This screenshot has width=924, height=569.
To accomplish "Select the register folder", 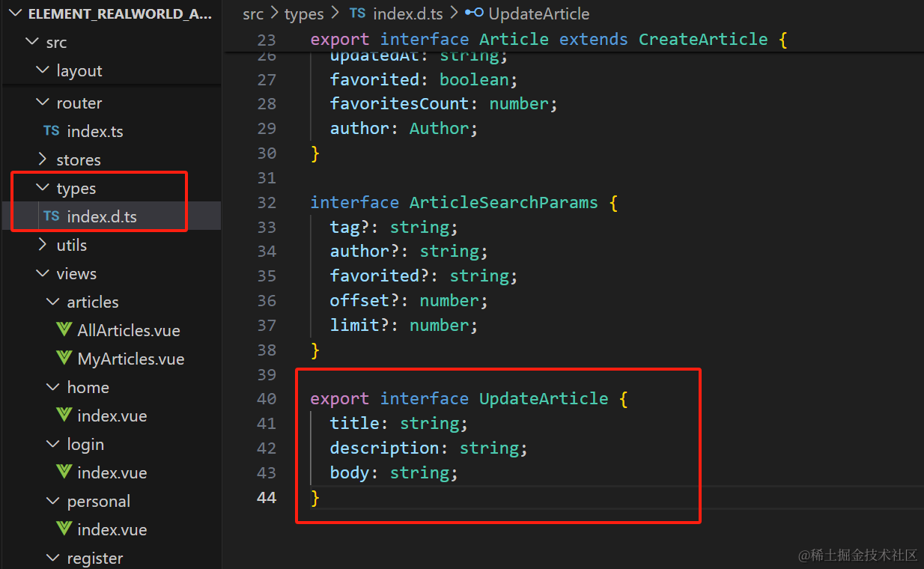I will (x=95, y=558).
